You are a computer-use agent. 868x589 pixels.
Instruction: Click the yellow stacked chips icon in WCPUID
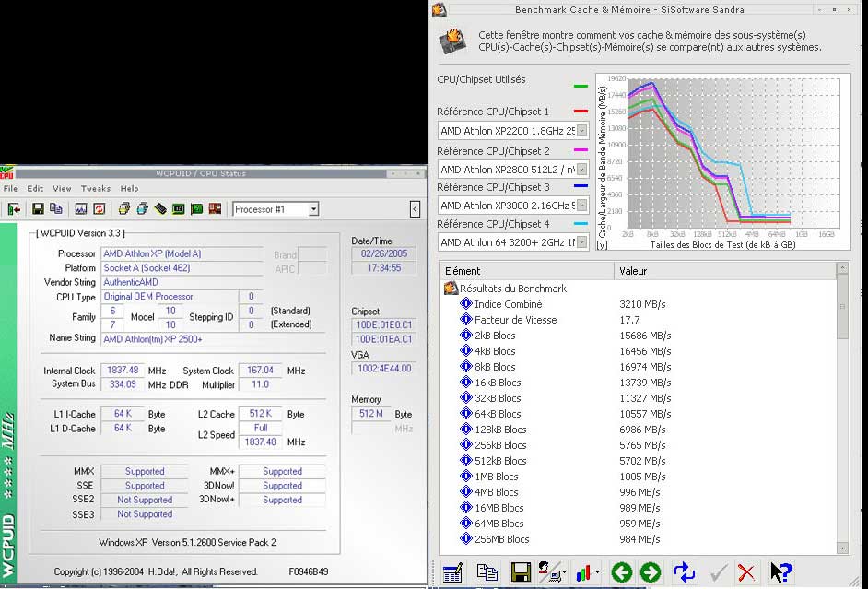[x=124, y=208]
